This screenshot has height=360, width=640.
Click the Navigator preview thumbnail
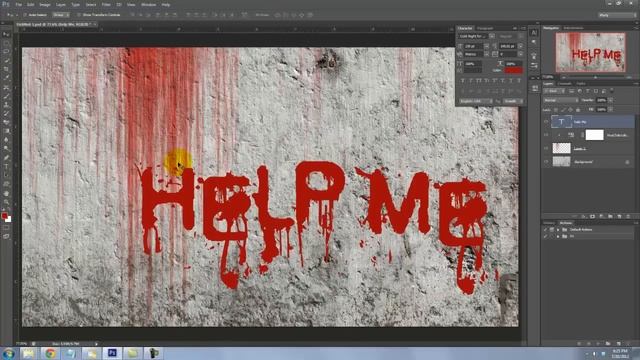click(x=590, y=52)
